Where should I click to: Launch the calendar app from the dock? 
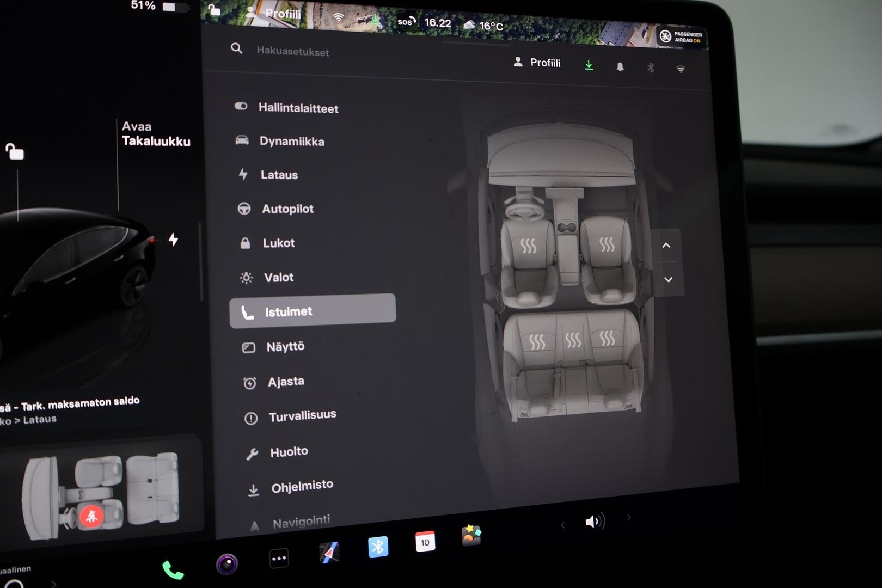click(425, 542)
